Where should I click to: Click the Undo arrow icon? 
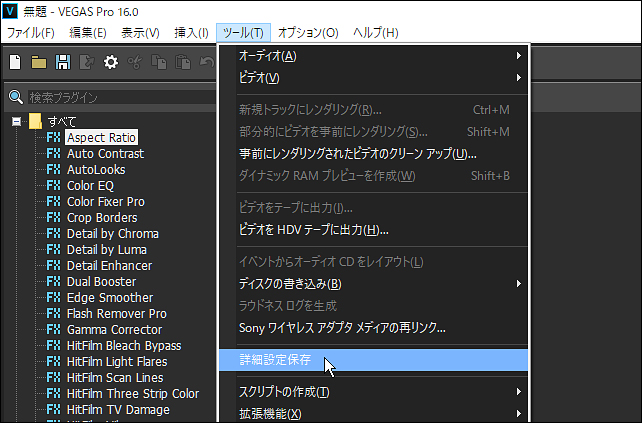click(207, 62)
